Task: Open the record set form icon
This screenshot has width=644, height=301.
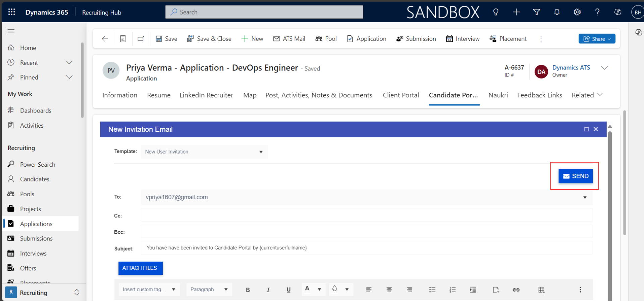Action: coord(123,39)
